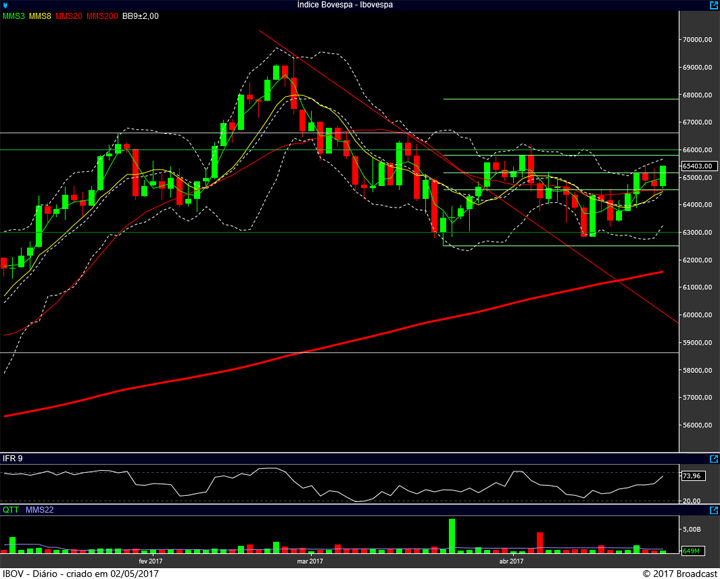Select the MMS200 indicator label
The image size is (720, 579).
[x=101, y=17]
